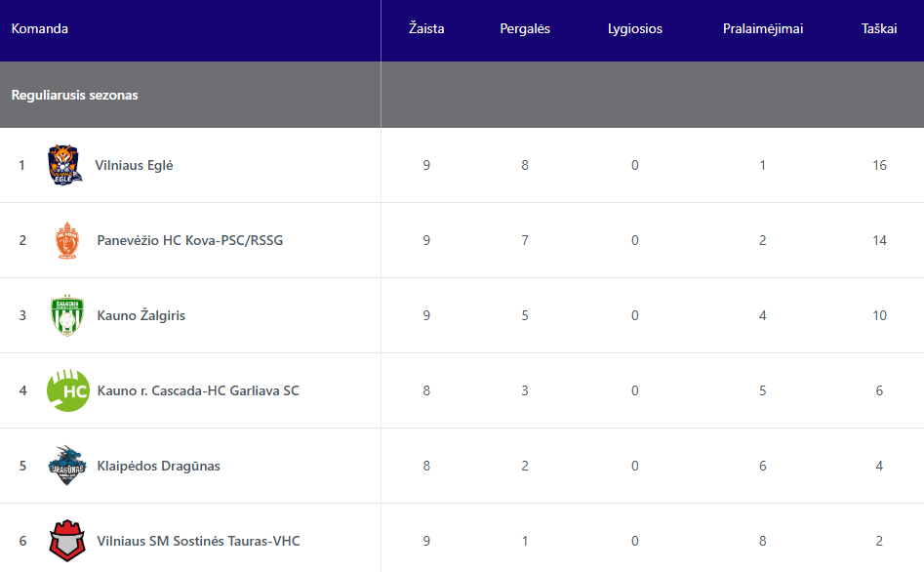The image size is (924, 572).
Task: Sort standings by the Taškai header
Action: coord(879,28)
